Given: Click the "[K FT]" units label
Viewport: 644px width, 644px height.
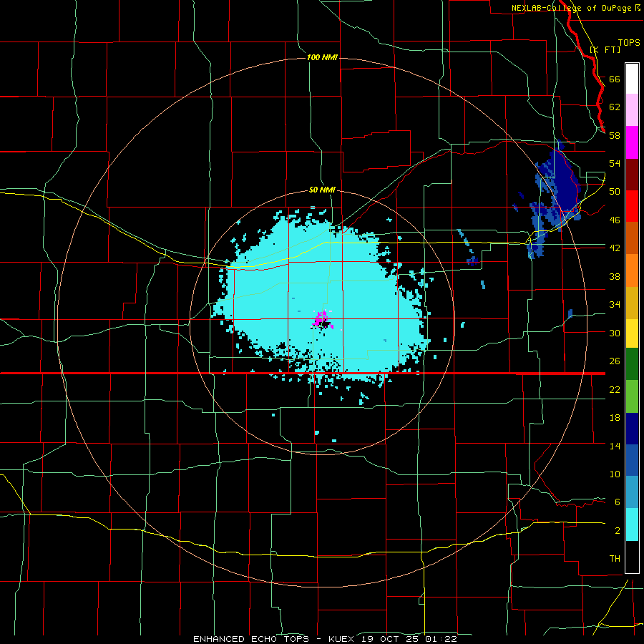Looking at the screenshot, I should (605, 49).
